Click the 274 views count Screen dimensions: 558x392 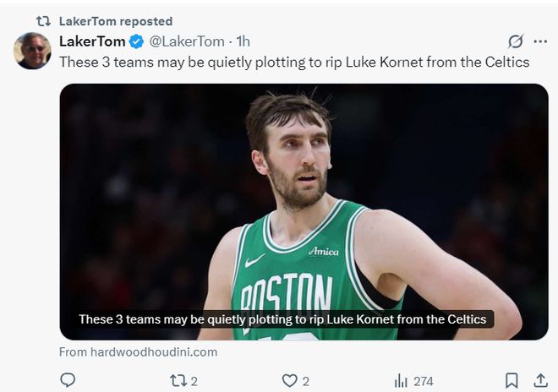[424, 381]
